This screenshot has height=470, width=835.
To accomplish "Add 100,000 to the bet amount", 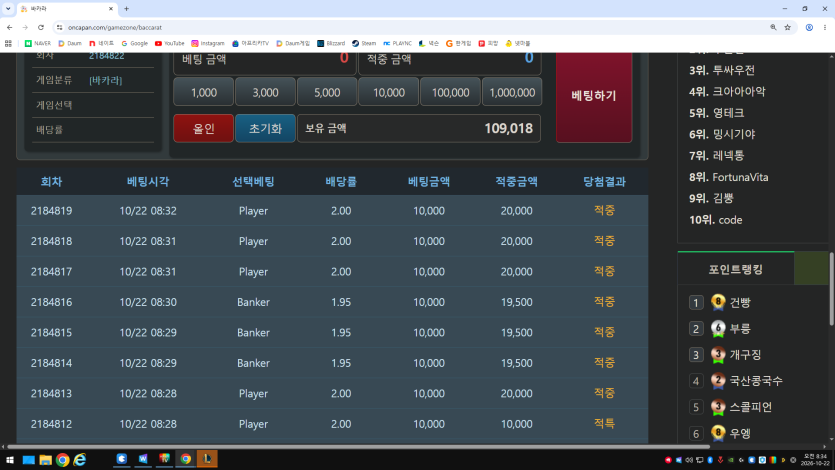I will [451, 92].
